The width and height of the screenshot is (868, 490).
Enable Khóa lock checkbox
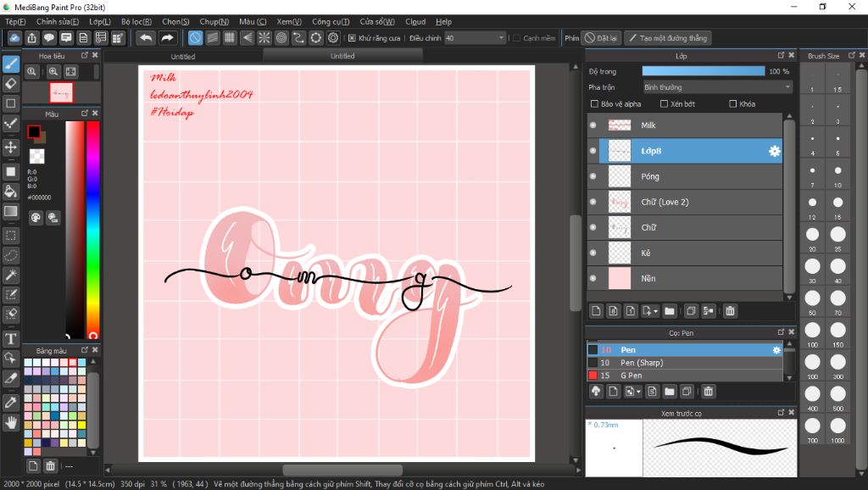click(x=733, y=103)
